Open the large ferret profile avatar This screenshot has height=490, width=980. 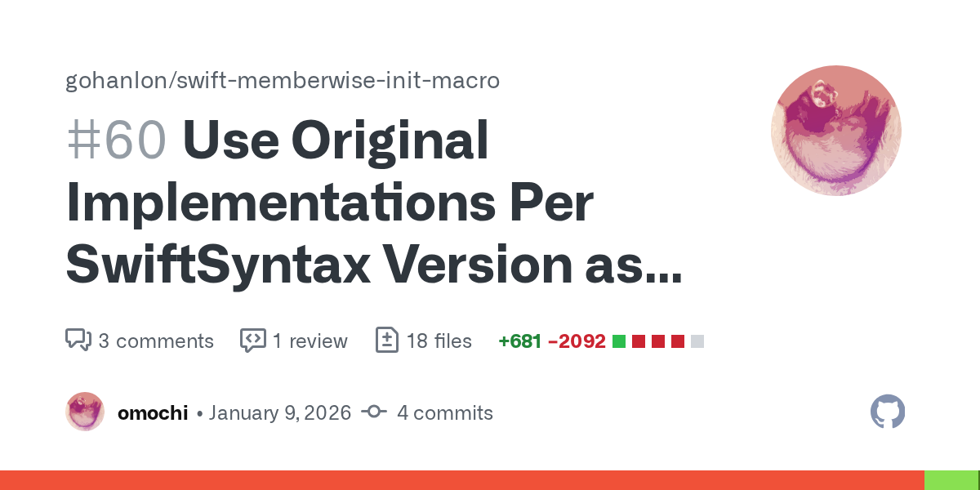(x=836, y=131)
